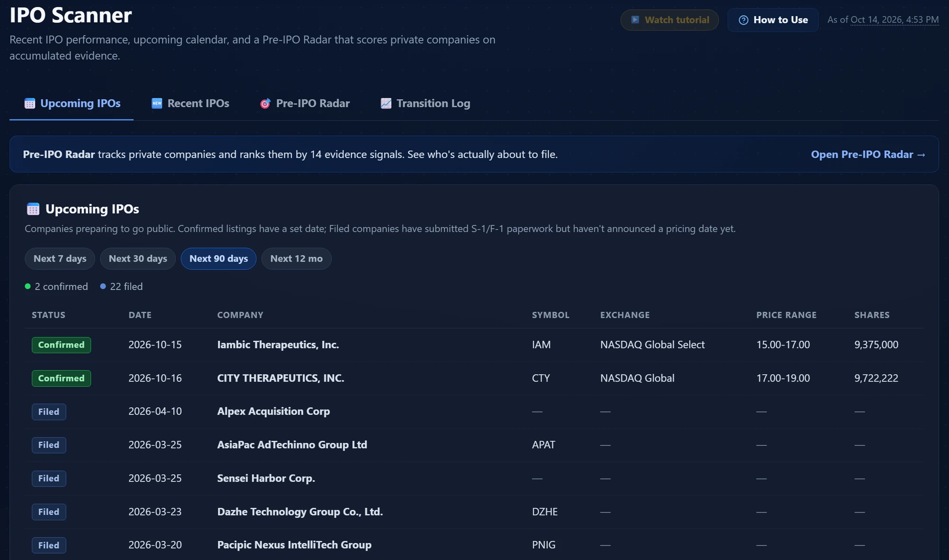Viewport: 949px width, 560px height.
Task: Click the Filed badge for Pacipic Nexus IntelliTech
Action: pos(49,545)
